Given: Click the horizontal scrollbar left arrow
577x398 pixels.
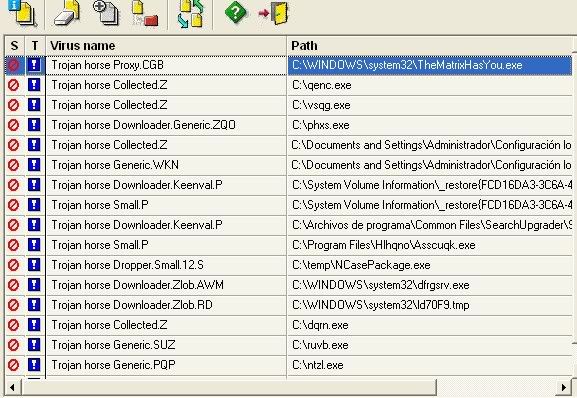Looking at the screenshot, I should point(13,387).
